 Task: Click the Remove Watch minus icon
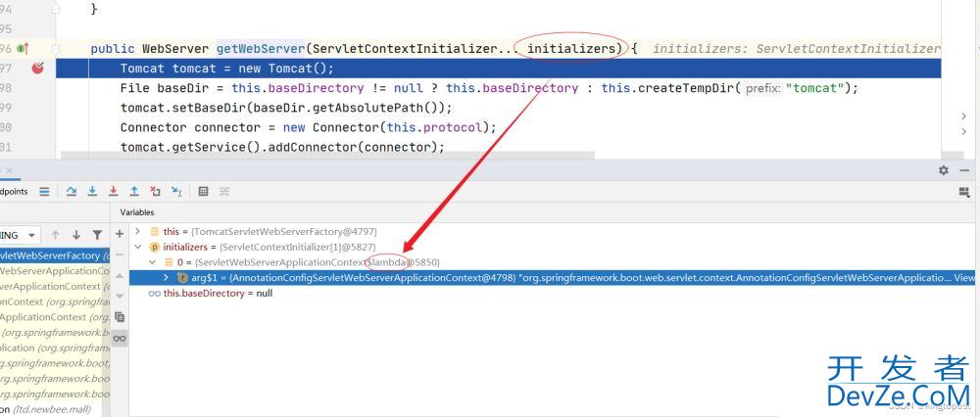click(x=120, y=255)
